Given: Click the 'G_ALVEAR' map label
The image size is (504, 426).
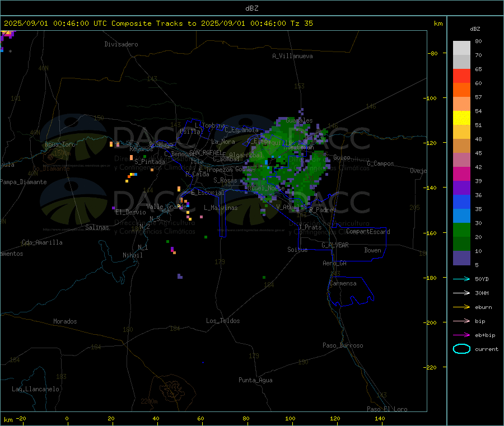Looking at the screenshot, I should point(335,245).
